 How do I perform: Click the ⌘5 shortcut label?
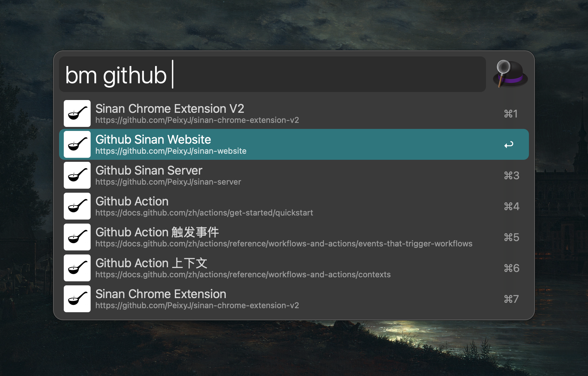coord(511,237)
